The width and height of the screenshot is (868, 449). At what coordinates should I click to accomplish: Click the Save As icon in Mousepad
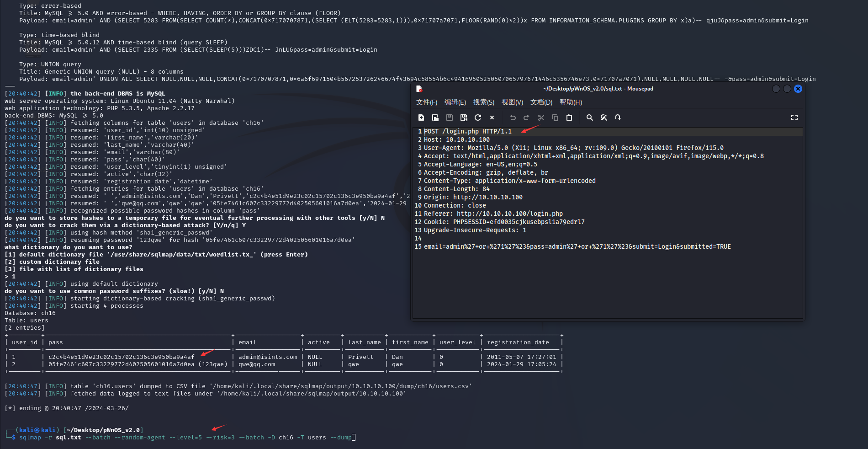click(x=464, y=118)
